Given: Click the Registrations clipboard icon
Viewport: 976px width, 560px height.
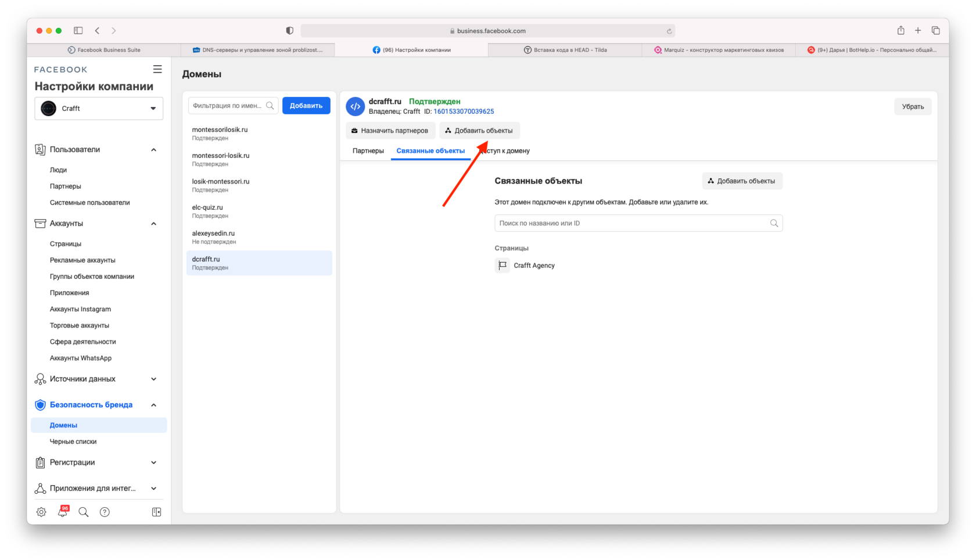Looking at the screenshot, I should click(40, 462).
